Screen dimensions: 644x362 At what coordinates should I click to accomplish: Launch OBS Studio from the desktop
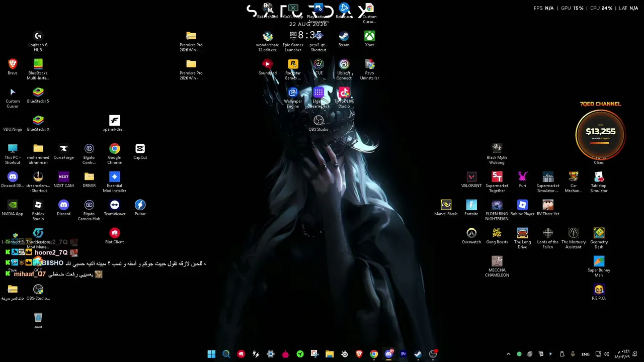pyautogui.click(x=318, y=123)
